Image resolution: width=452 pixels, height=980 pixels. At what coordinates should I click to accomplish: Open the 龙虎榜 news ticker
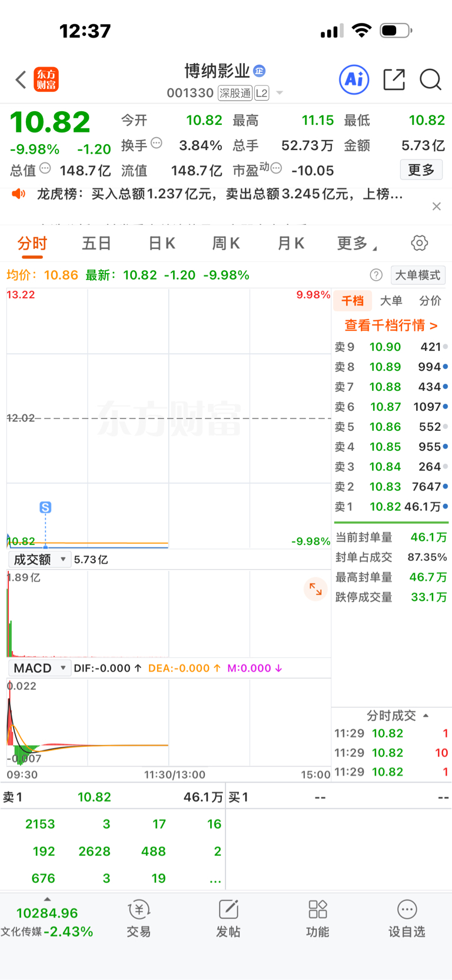click(220, 194)
